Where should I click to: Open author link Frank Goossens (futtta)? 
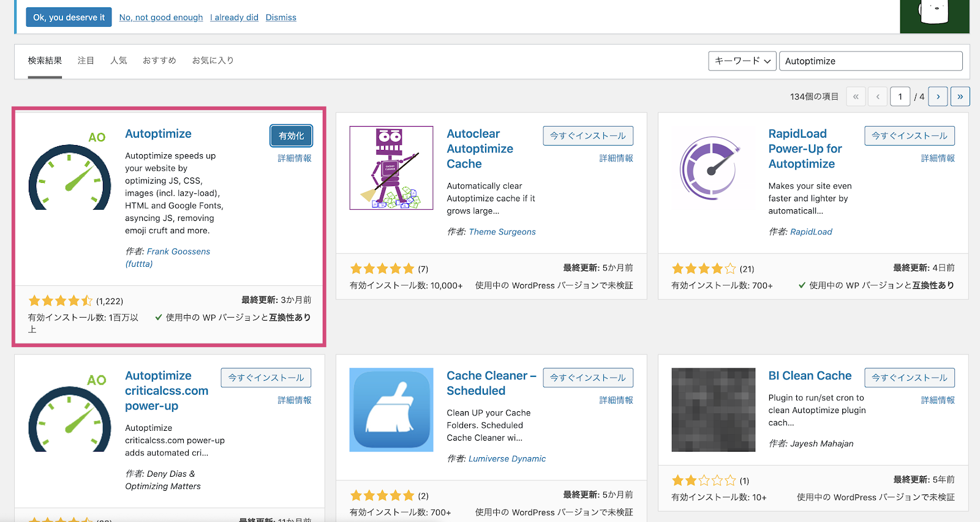tap(168, 258)
